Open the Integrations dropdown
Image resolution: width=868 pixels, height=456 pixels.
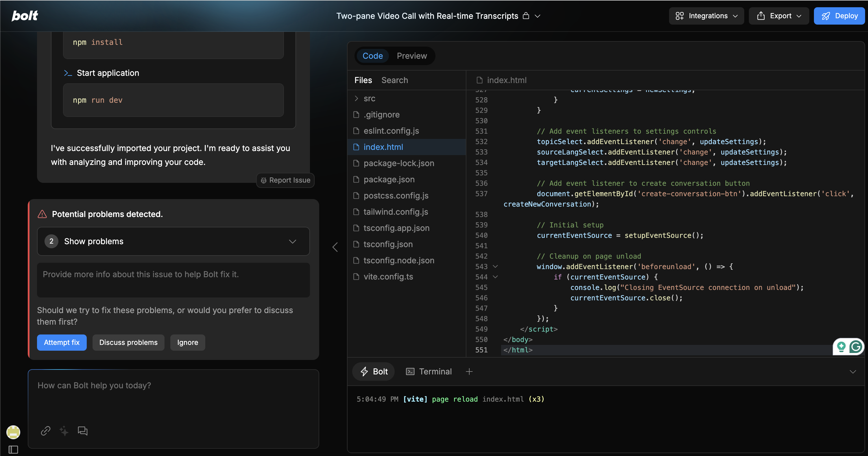[706, 16]
